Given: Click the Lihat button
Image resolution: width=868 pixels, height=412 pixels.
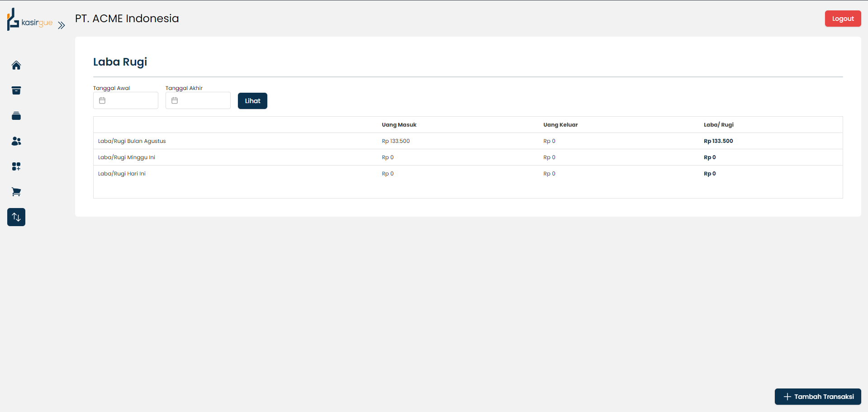Looking at the screenshot, I should (x=252, y=101).
